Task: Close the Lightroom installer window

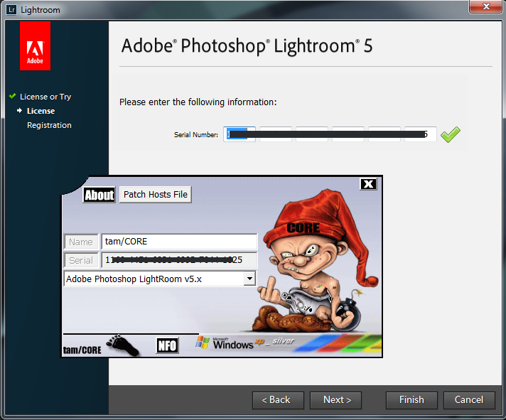Action: [x=486, y=6]
